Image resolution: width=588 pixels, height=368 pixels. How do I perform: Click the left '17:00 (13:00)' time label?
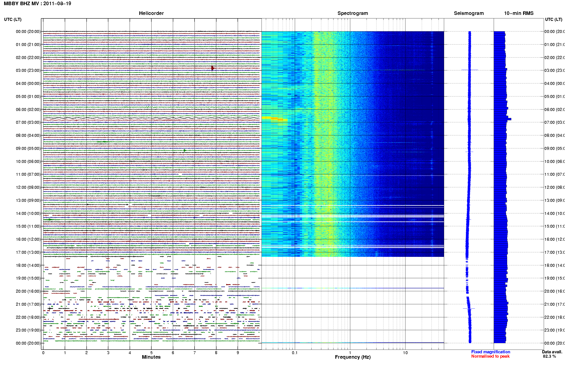click(x=28, y=252)
